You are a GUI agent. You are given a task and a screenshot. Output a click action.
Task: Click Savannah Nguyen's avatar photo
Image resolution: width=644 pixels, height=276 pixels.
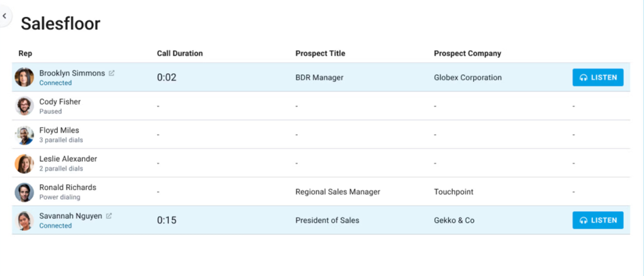[x=24, y=221]
